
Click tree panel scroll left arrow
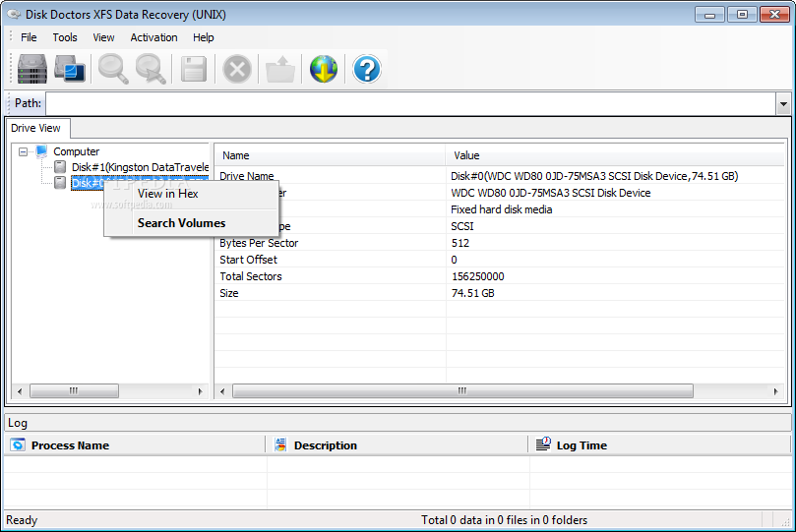click(20, 391)
